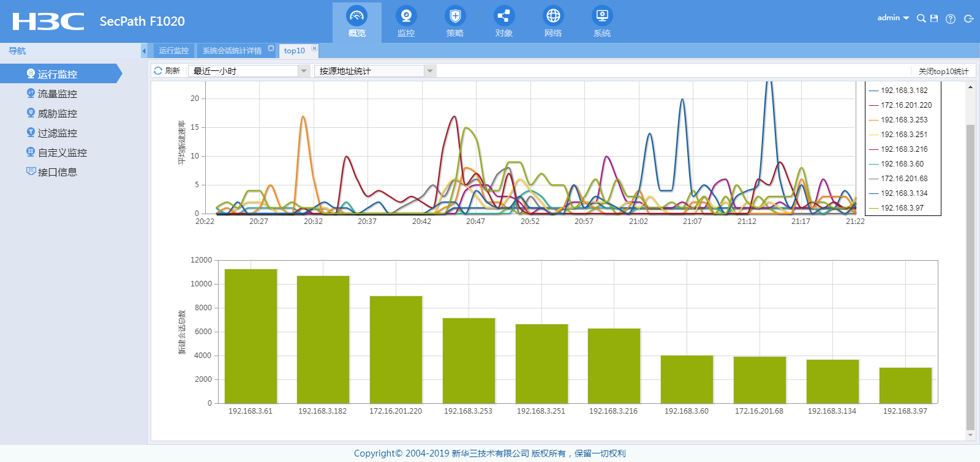Click the bar above label 192.168.3.182
The width and height of the screenshot is (980, 462).
click(x=323, y=340)
